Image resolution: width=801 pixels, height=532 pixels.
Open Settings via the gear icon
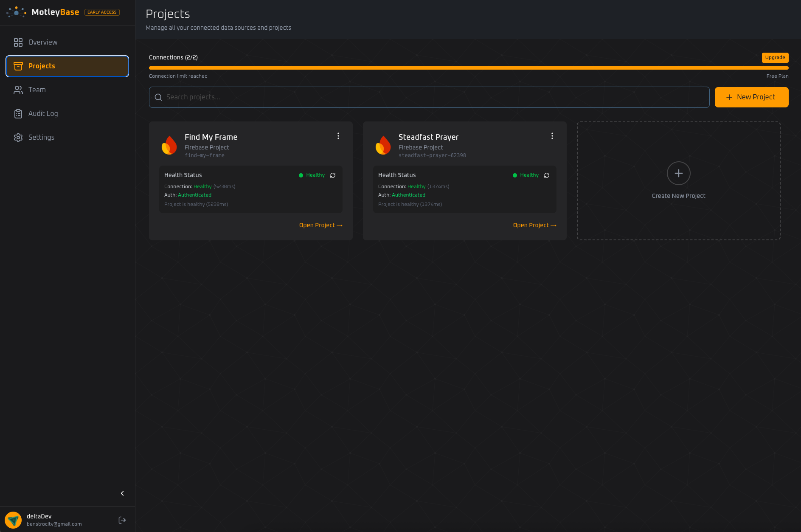[18, 137]
